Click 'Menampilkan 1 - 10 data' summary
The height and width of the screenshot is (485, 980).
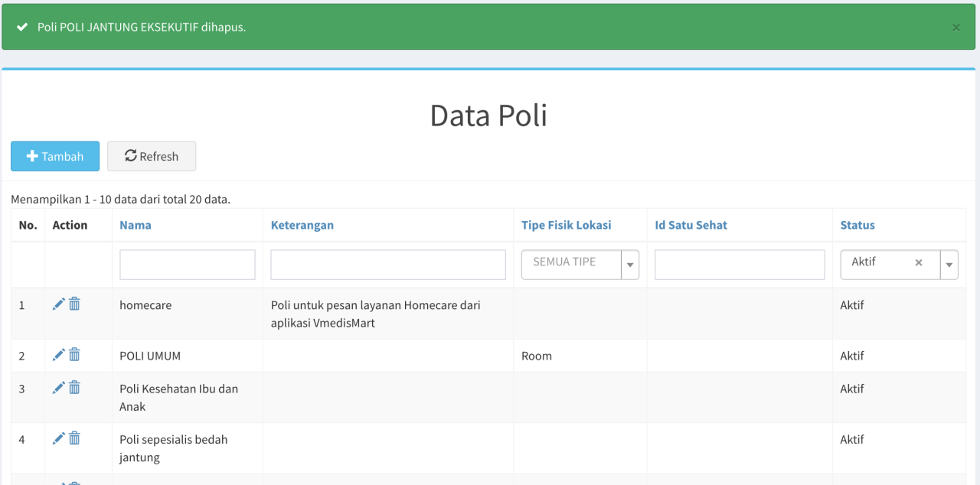(x=120, y=200)
